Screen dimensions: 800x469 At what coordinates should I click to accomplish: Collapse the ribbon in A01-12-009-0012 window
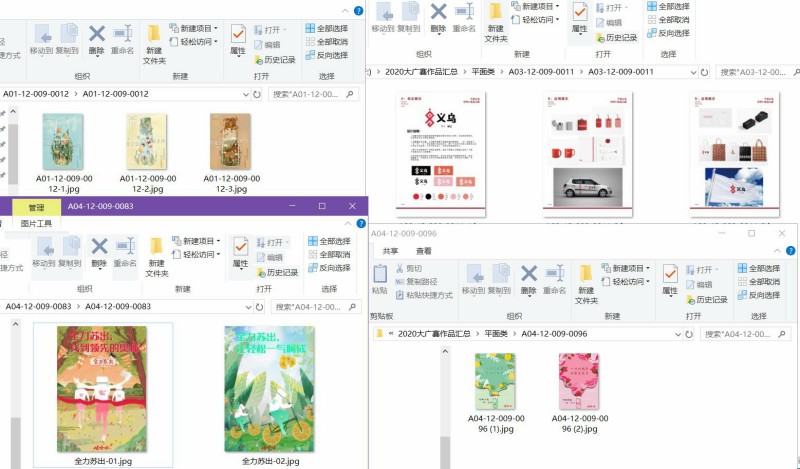pos(345,11)
